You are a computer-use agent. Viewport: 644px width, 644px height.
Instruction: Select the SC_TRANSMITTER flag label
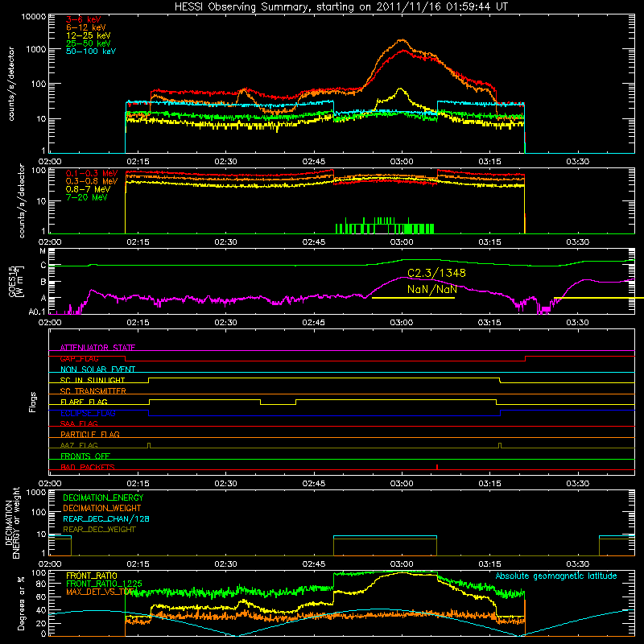coord(93,391)
